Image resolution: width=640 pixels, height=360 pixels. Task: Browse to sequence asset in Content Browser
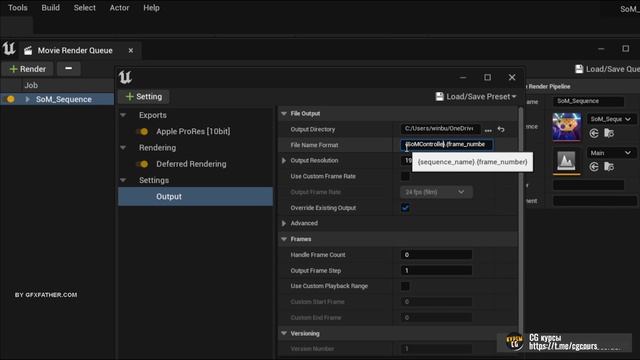(x=609, y=133)
